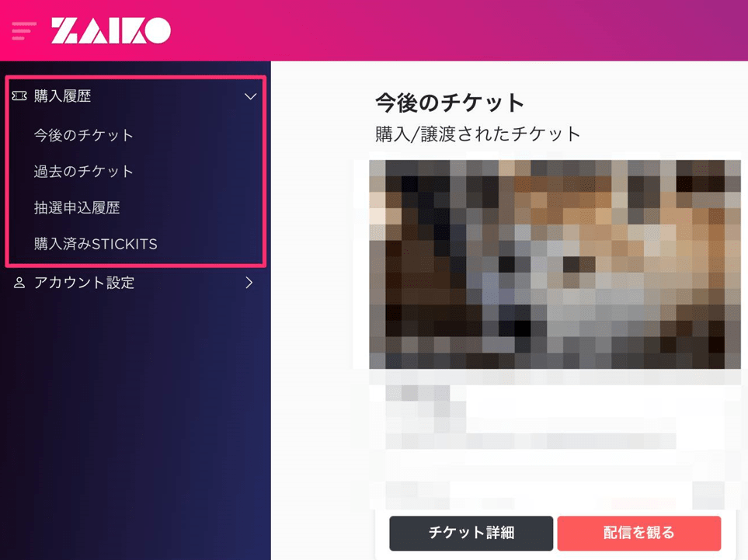Click the person icon beside アカウント設定
Image resolution: width=748 pixels, height=560 pixels.
coord(19,283)
